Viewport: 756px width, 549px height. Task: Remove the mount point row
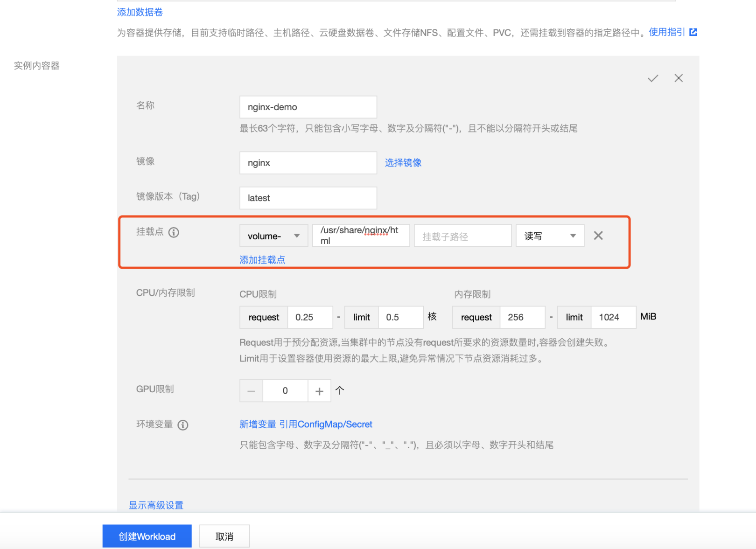(598, 236)
